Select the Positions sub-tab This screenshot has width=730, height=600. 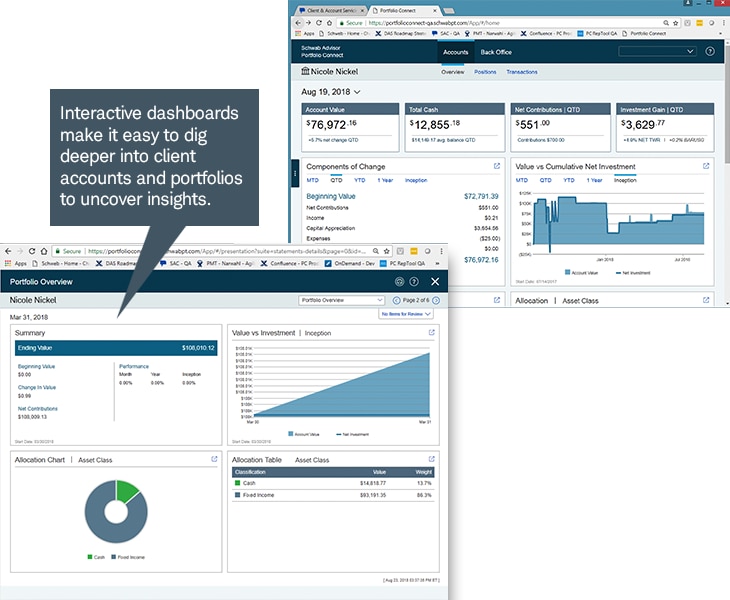coord(485,72)
